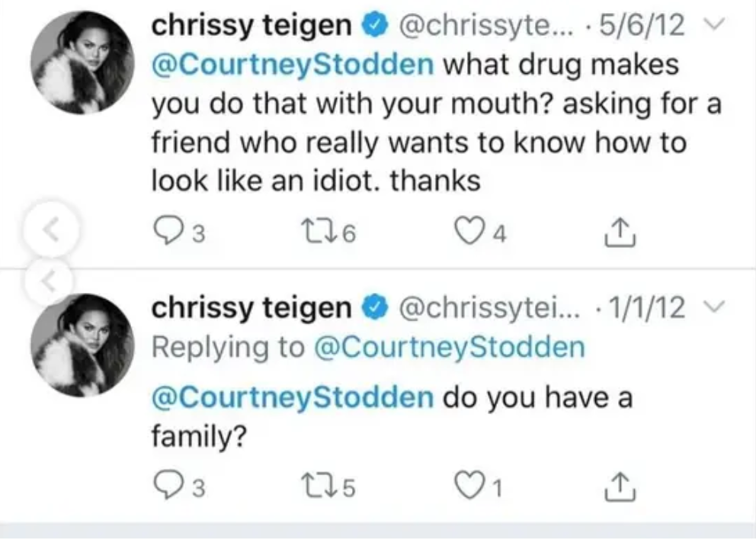The width and height of the screenshot is (756, 540).
Task: Open the @CourtneyStodden mention before "do you have"
Action: tap(293, 397)
